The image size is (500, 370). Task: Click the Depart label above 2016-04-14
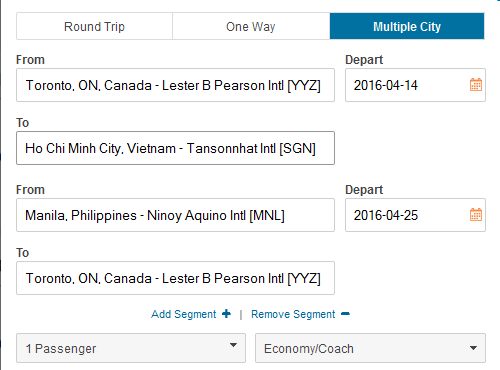364,60
